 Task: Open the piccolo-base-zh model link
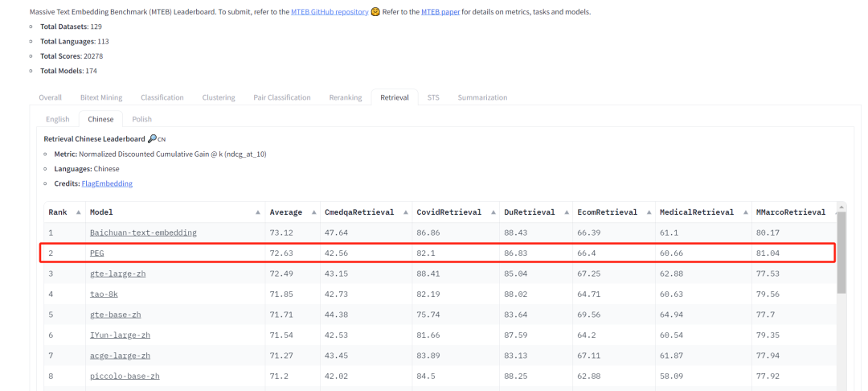[125, 376]
